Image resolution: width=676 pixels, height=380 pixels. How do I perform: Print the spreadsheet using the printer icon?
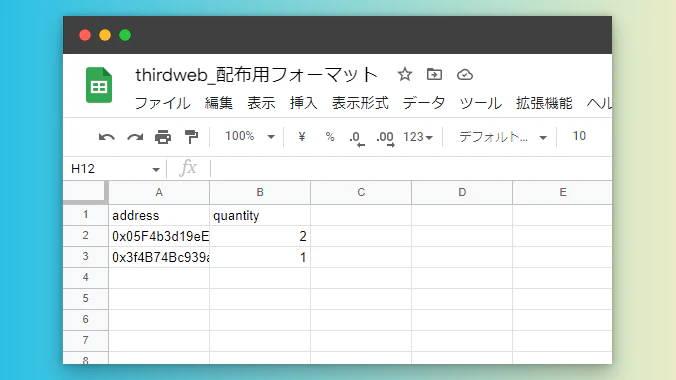pos(163,137)
